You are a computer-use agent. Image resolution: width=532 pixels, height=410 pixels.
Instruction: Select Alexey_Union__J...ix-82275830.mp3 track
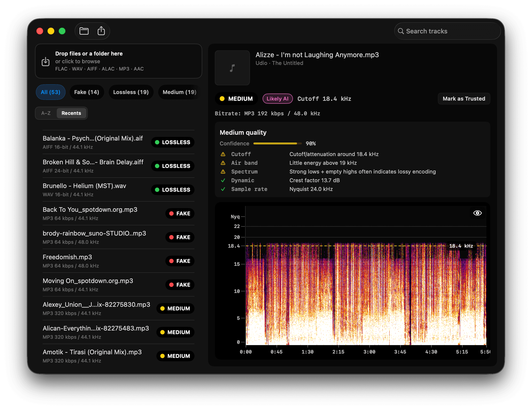(x=118, y=308)
